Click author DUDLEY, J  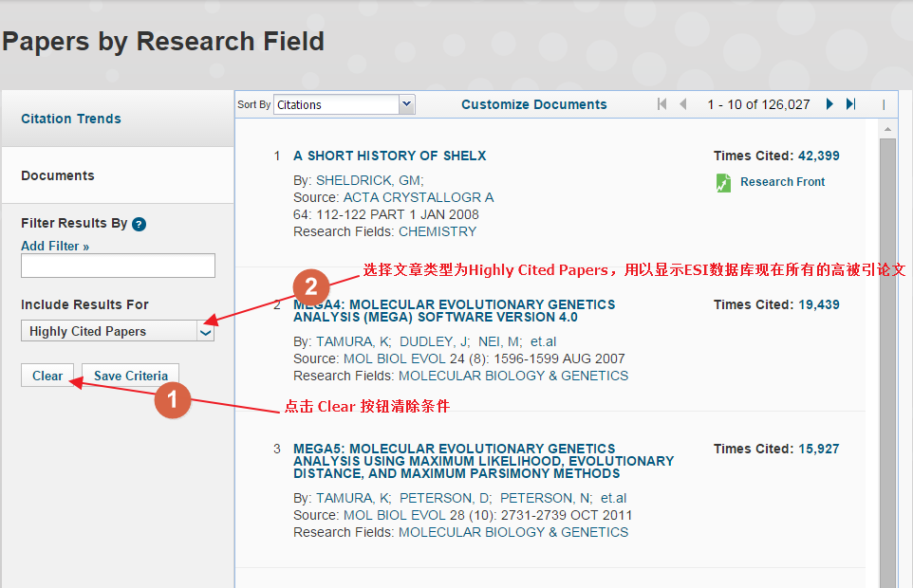[x=435, y=341]
